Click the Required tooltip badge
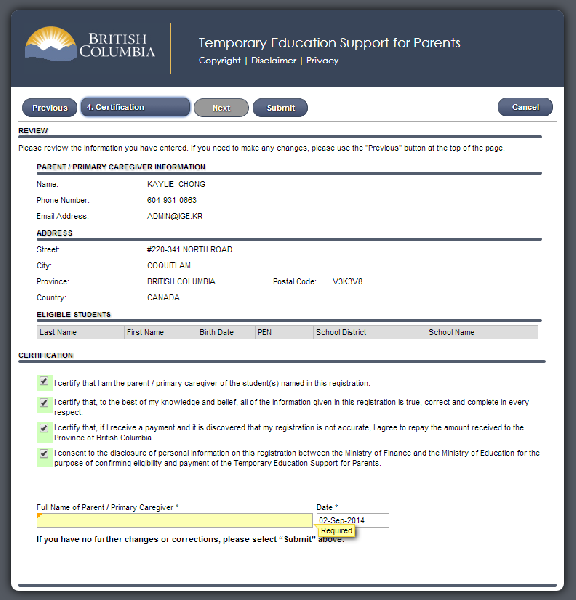Viewport: 576px width, 600px height. [x=336, y=531]
